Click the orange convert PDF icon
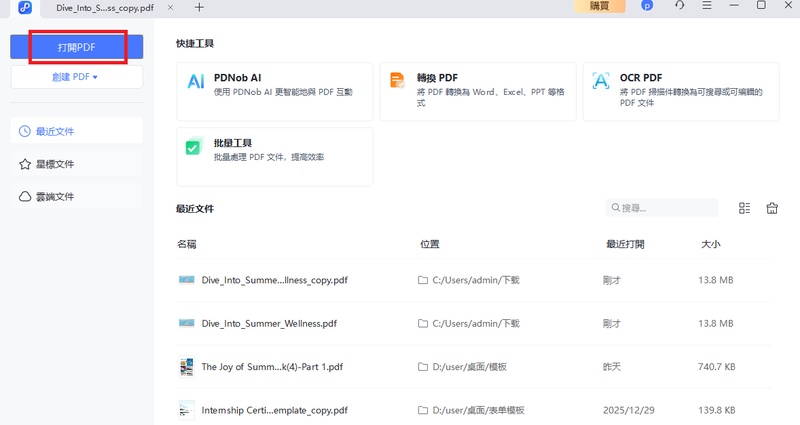 (397, 80)
